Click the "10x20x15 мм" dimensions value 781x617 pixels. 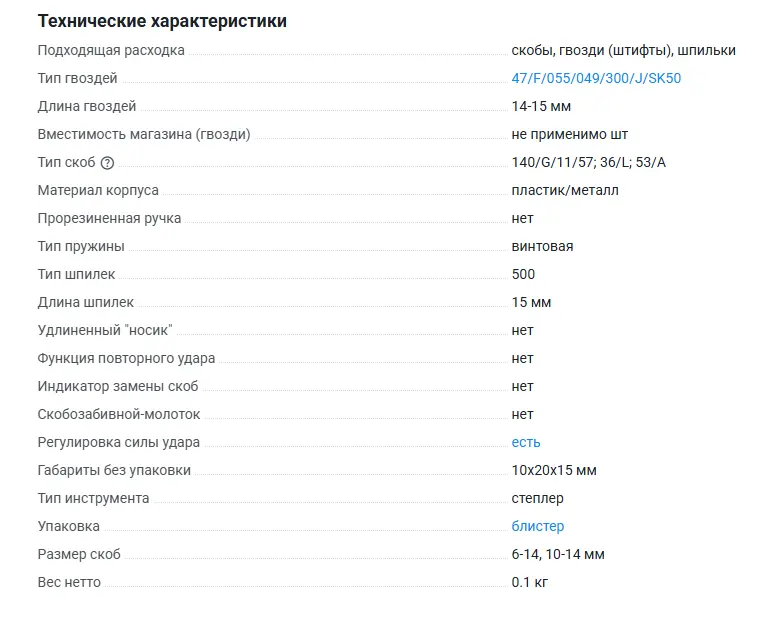coord(554,470)
